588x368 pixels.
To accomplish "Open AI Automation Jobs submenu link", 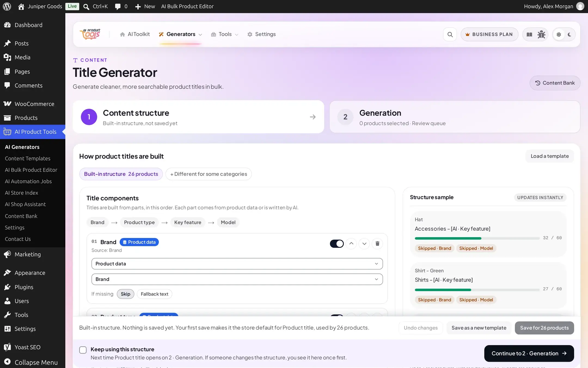I will point(28,181).
